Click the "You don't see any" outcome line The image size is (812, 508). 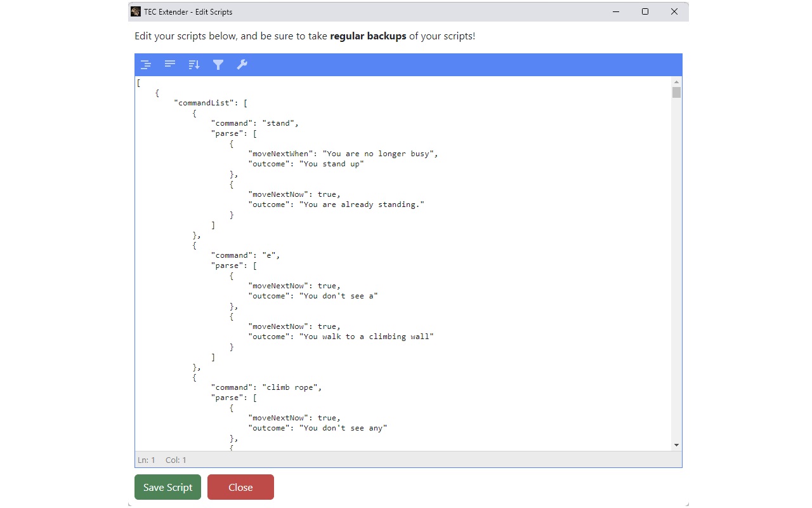tap(318, 428)
